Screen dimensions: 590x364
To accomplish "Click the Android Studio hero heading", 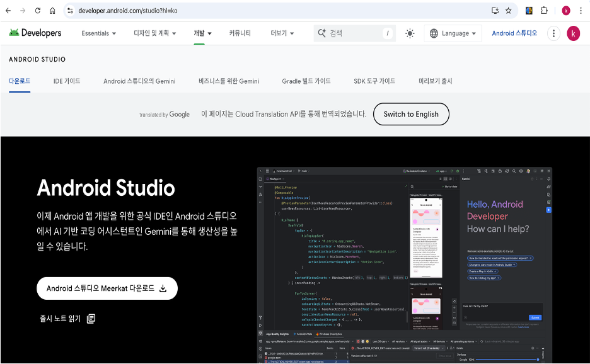I will [106, 188].
